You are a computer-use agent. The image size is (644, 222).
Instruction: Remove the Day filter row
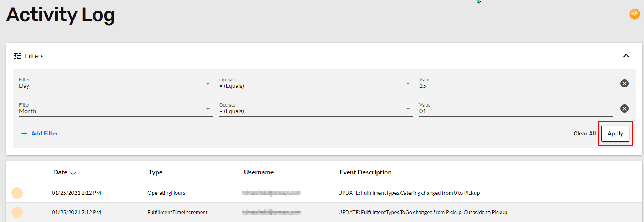[x=625, y=83]
